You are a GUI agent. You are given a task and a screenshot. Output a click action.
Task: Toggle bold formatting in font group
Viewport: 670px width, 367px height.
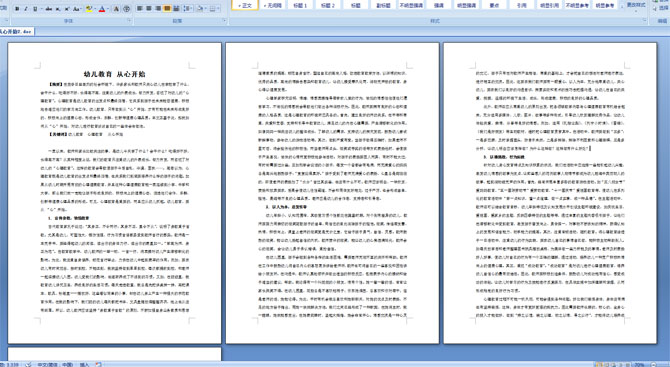17,9
